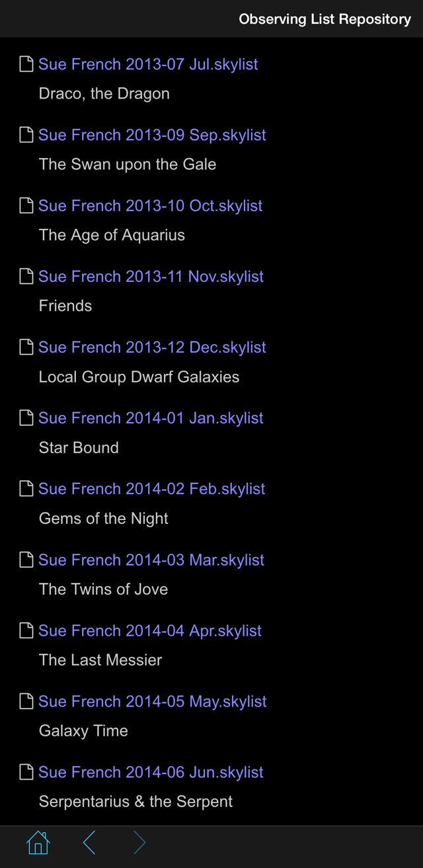
Task: Tap the Home icon in bottom toolbar
Action: pyautogui.click(x=38, y=843)
